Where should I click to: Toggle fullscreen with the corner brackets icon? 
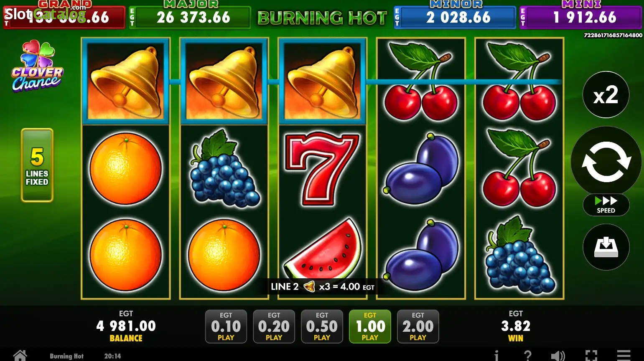pos(591,356)
